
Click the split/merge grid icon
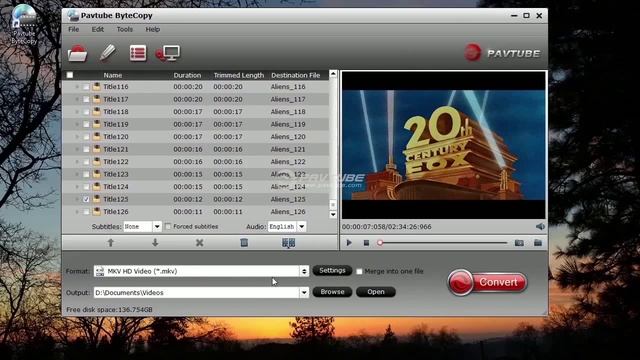[x=289, y=243]
